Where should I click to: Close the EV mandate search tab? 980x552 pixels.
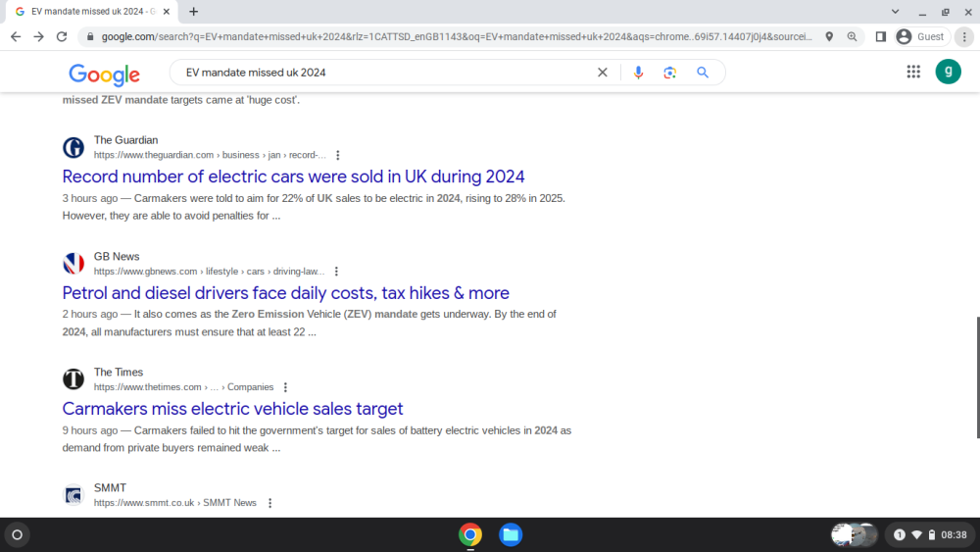click(x=167, y=11)
